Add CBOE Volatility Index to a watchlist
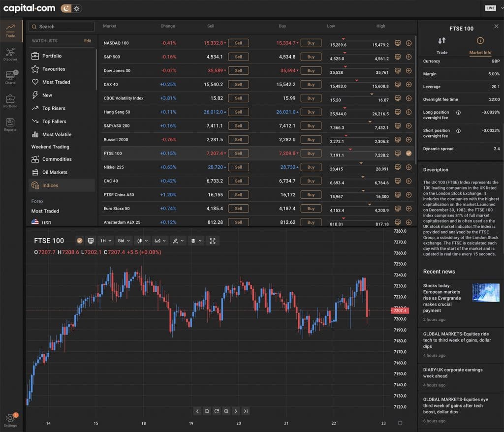 (x=409, y=98)
